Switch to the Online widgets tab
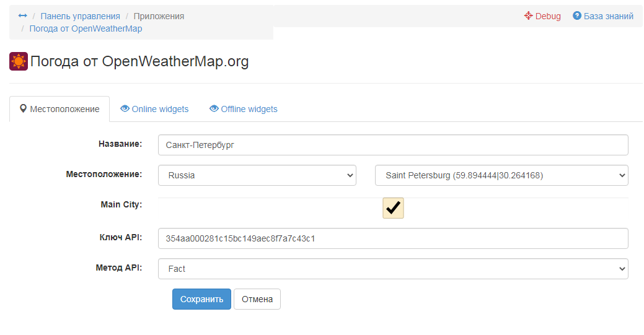The height and width of the screenshot is (335, 644). [160, 109]
